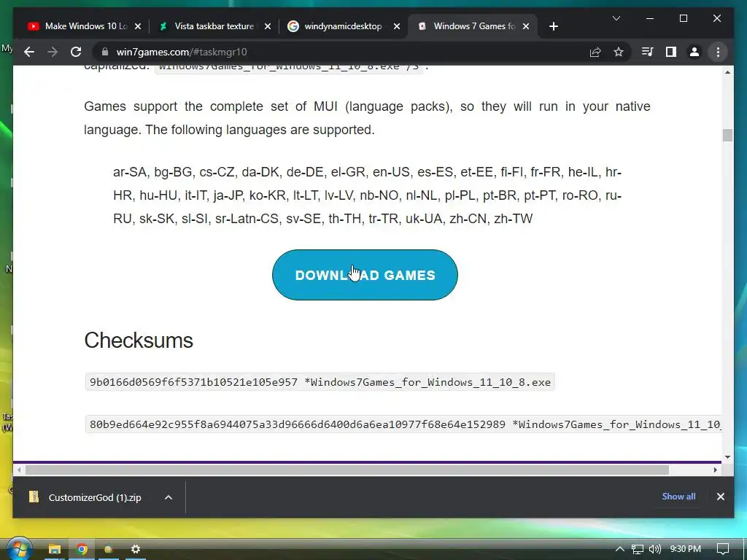The width and height of the screenshot is (747, 560).
Task: Open the browser side panel
Action: pos(671,52)
